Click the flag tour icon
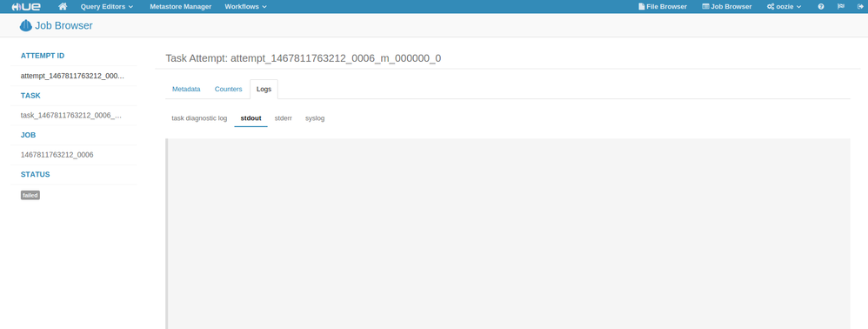 pyautogui.click(x=841, y=7)
